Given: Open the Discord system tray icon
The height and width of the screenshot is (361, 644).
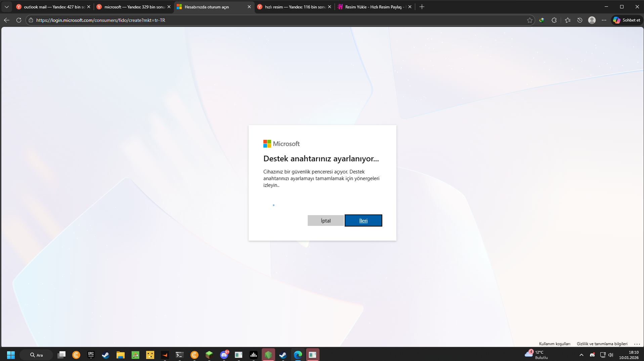Looking at the screenshot, I should pyautogui.click(x=592, y=355).
